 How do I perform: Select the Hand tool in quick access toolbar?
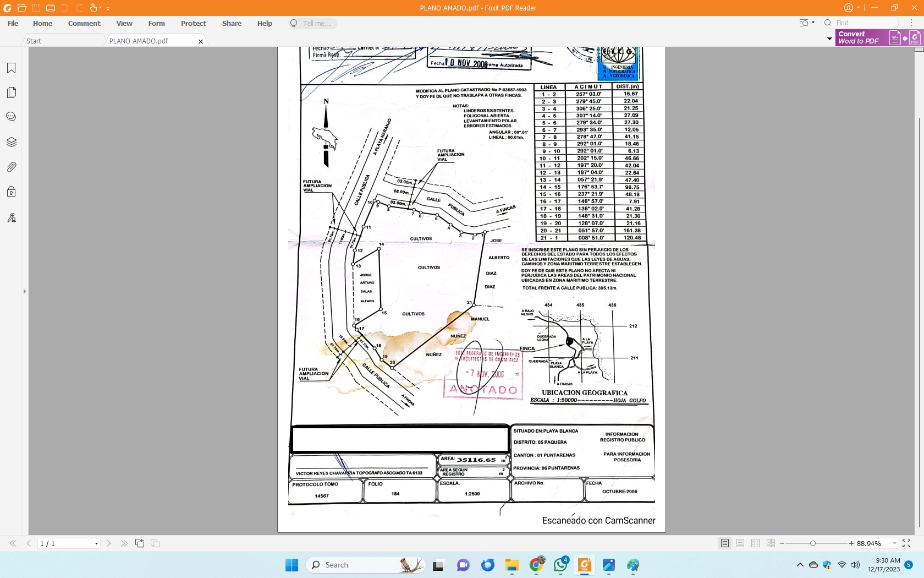[92, 8]
